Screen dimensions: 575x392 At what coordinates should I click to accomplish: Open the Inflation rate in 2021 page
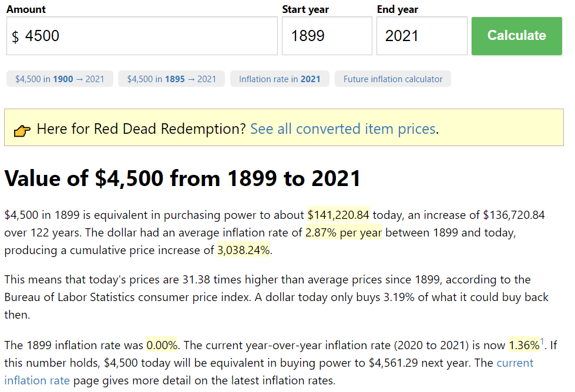point(279,79)
